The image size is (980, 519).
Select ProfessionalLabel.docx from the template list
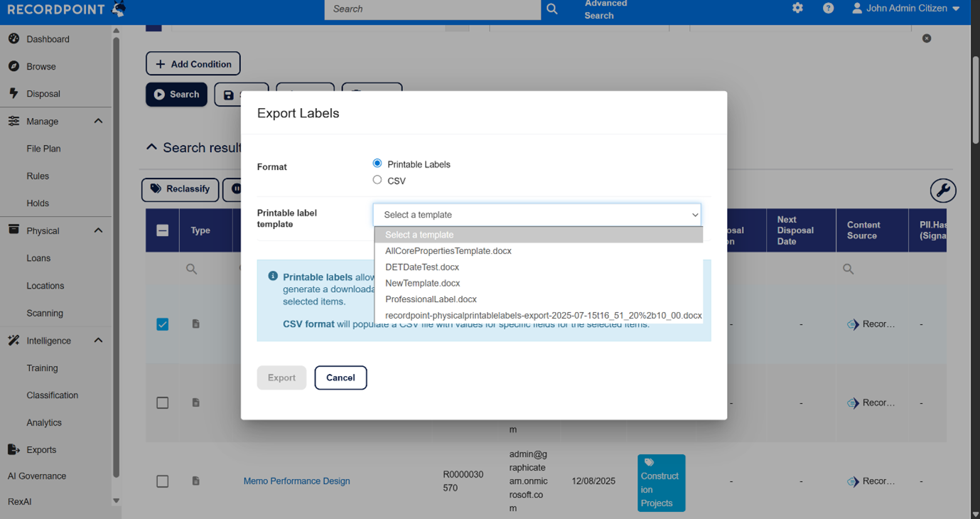[431, 299]
